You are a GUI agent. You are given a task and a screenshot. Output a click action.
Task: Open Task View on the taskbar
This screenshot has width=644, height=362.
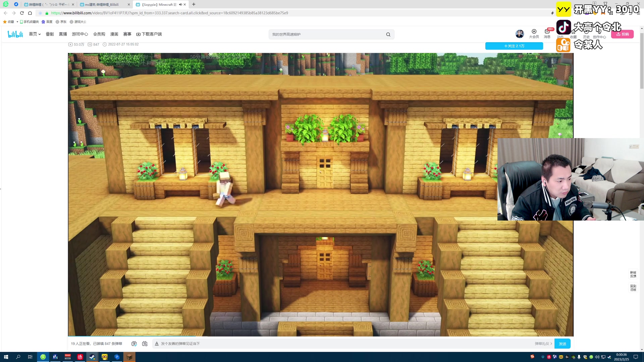(x=30, y=357)
